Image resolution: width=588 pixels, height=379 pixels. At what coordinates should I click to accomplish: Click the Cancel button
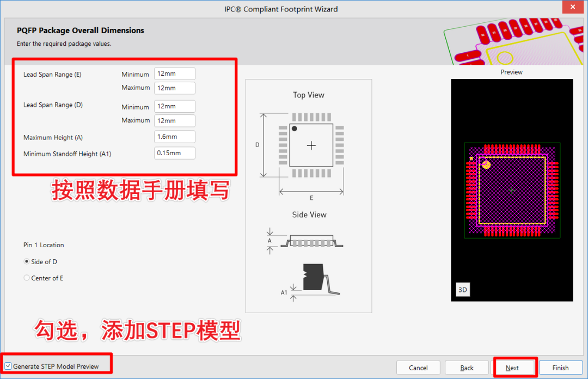pyautogui.click(x=418, y=367)
